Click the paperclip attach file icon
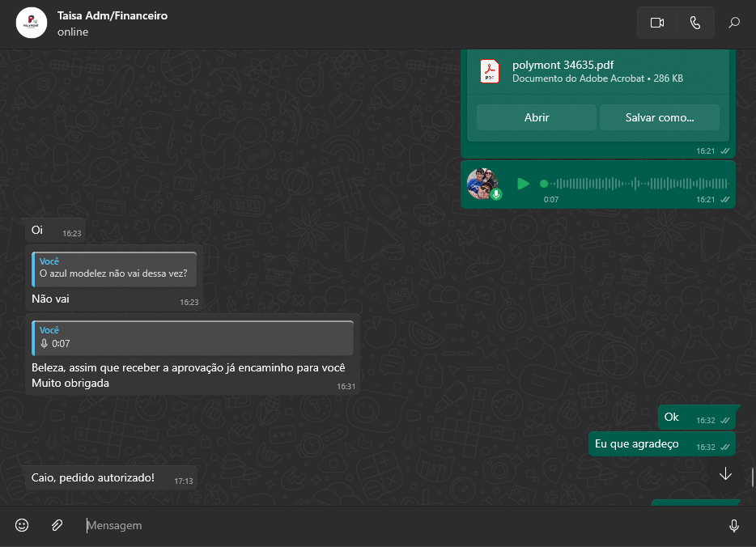This screenshot has height=547, width=756. point(57,525)
